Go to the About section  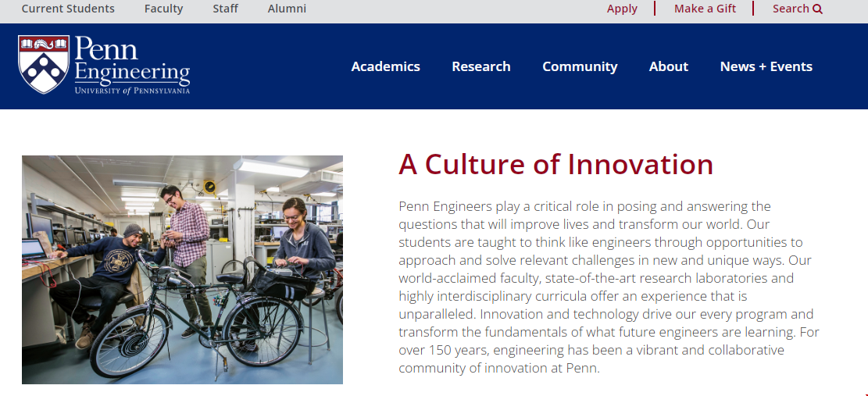(x=668, y=66)
